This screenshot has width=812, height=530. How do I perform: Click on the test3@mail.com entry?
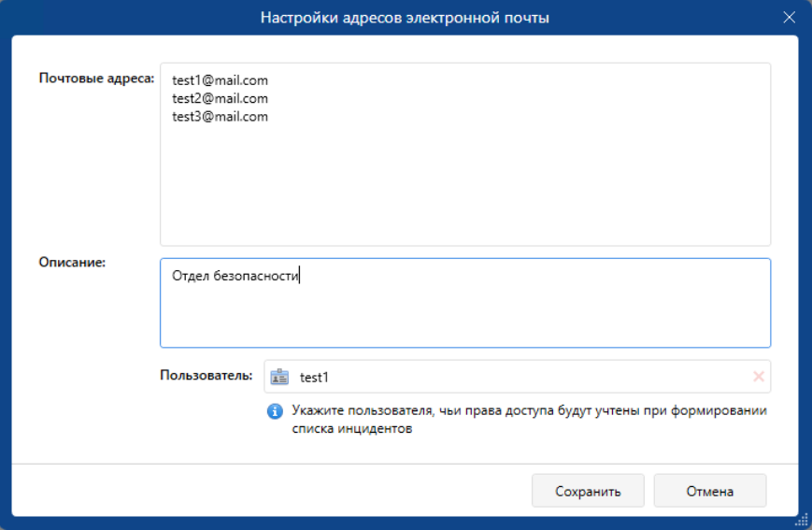click(220, 117)
